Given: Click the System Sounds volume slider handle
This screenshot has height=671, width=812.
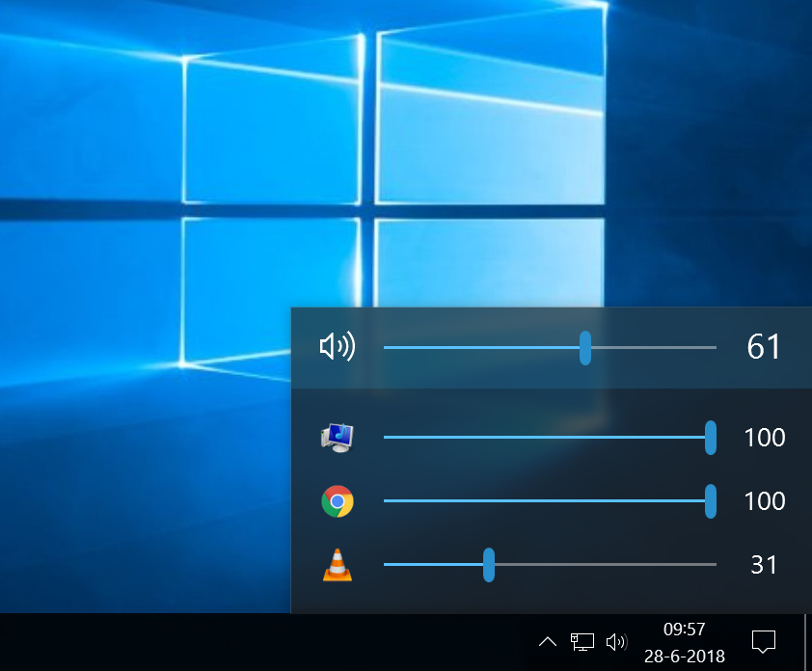Looking at the screenshot, I should pyautogui.click(x=711, y=438).
